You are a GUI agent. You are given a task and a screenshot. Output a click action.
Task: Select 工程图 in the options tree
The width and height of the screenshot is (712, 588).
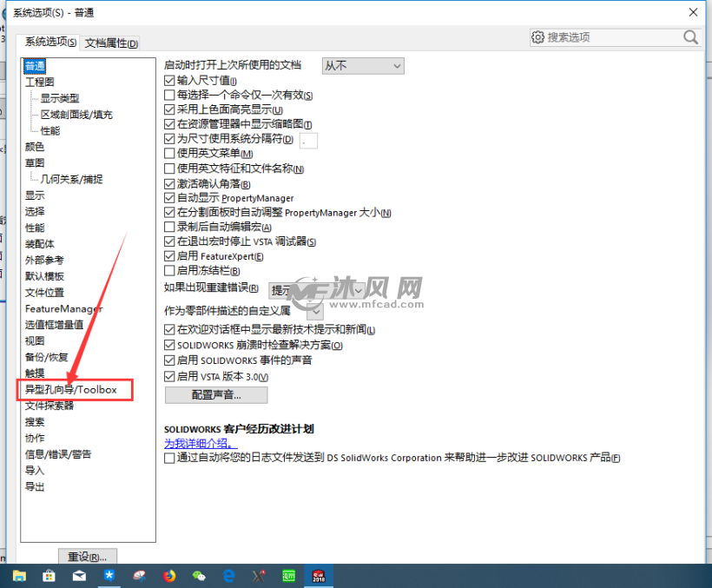pos(39,83)
